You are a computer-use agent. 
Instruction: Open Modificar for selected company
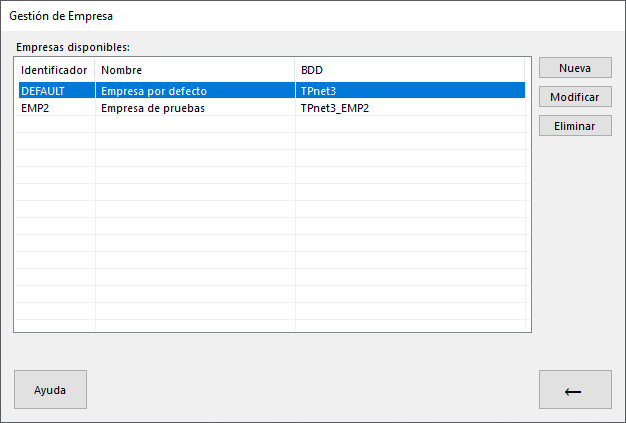[575, 97]
